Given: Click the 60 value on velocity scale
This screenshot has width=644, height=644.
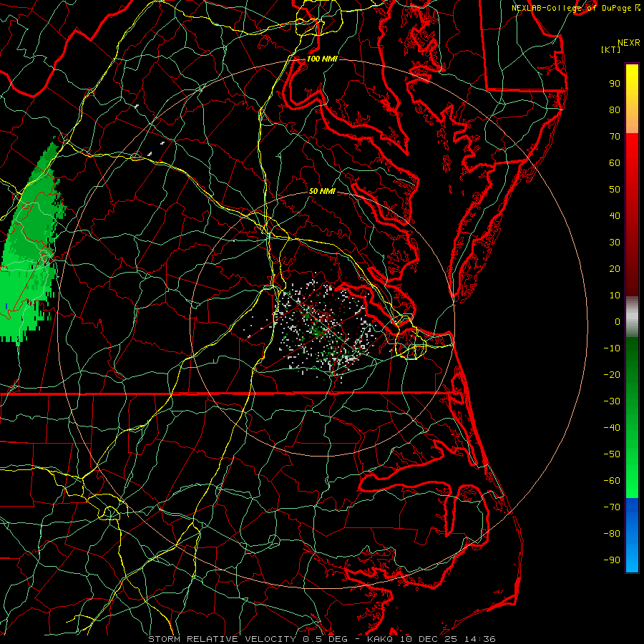Looking at the screenshot, I should (x=615, y=162).
